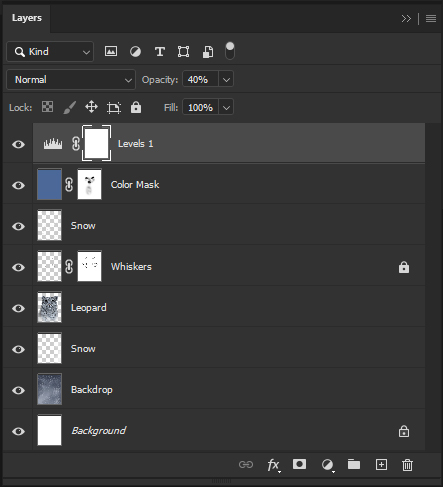Add layer style fx icon
443x487 pixels.
coord(274,465)
